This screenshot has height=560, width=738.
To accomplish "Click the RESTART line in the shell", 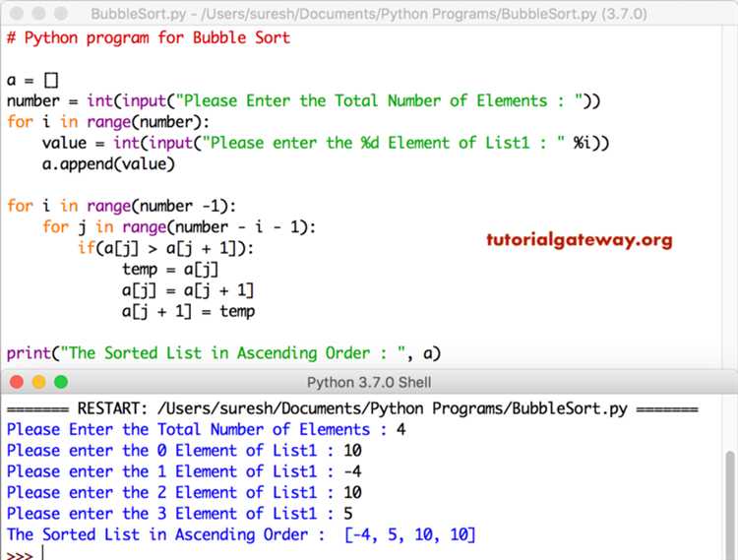I will point(352,408).
